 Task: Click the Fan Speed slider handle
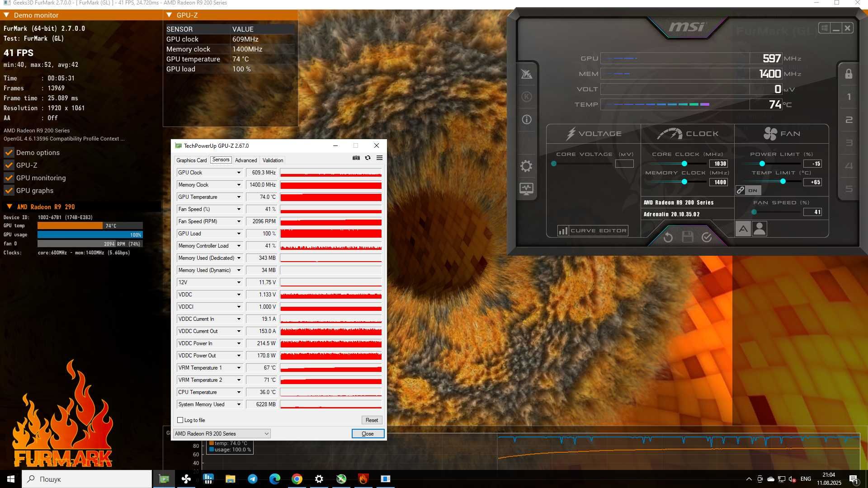click(x=754, y=212)
